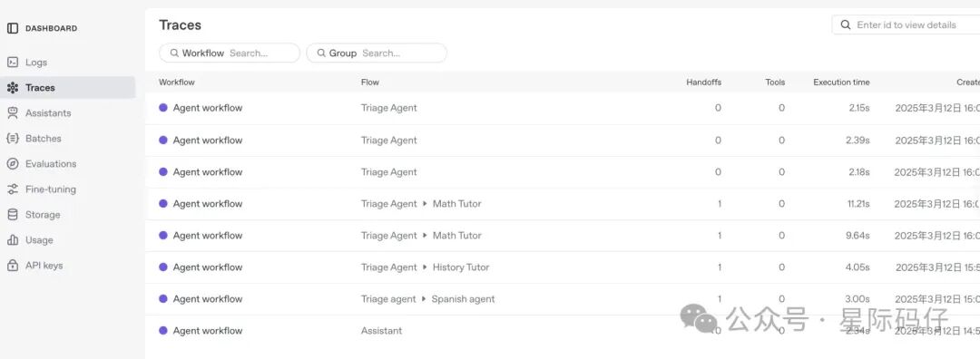Focus the Enter id to view details field
The width and height of the screenshot is (980, 359).
tap(906, 25)
